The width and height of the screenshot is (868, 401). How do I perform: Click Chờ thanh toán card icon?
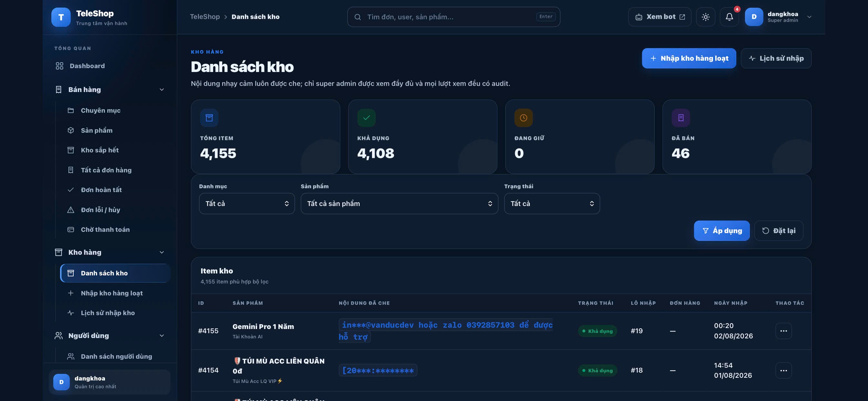pos(70,230)
